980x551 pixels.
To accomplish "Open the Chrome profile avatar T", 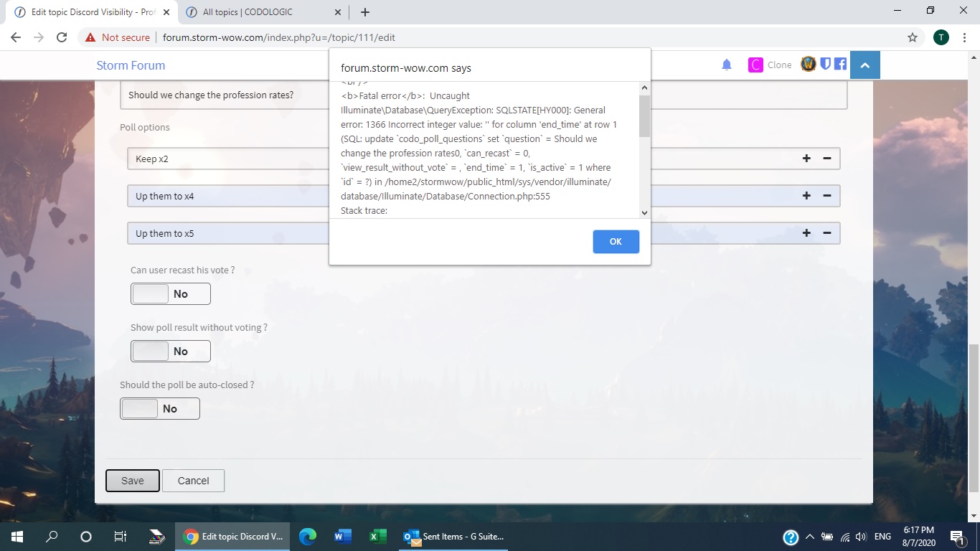I will coord(941,37).
